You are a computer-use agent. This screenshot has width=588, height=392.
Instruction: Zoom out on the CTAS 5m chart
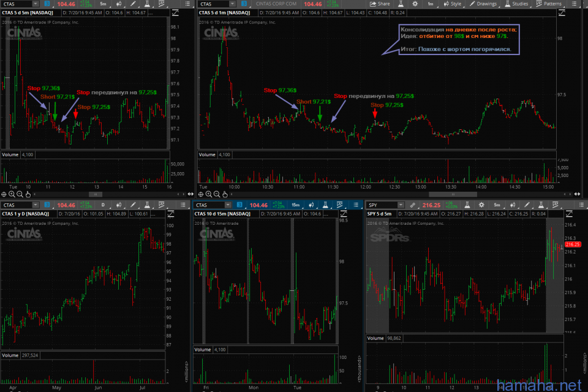(x=20, y=194)
